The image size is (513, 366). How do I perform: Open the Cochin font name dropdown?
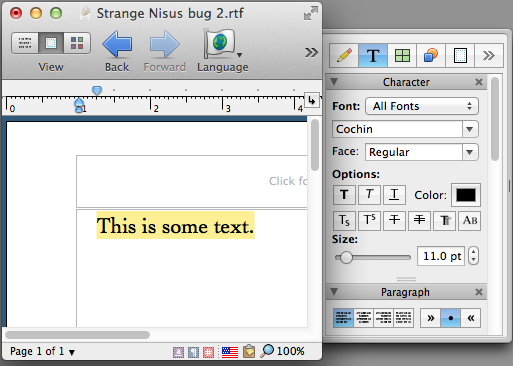[x=470, y=129]
